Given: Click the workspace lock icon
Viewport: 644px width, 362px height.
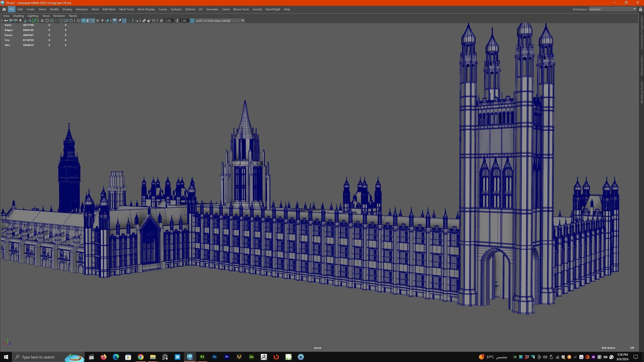Looking at the screenshot, I should click(640, 9).
